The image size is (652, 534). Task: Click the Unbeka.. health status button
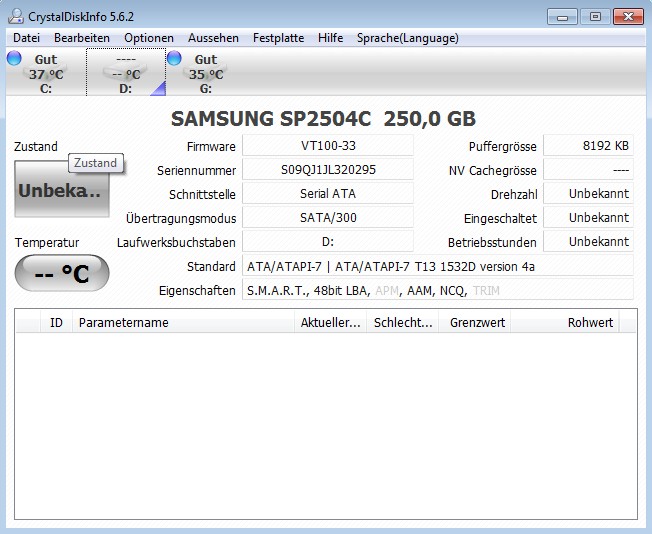[x=62, y=190]
